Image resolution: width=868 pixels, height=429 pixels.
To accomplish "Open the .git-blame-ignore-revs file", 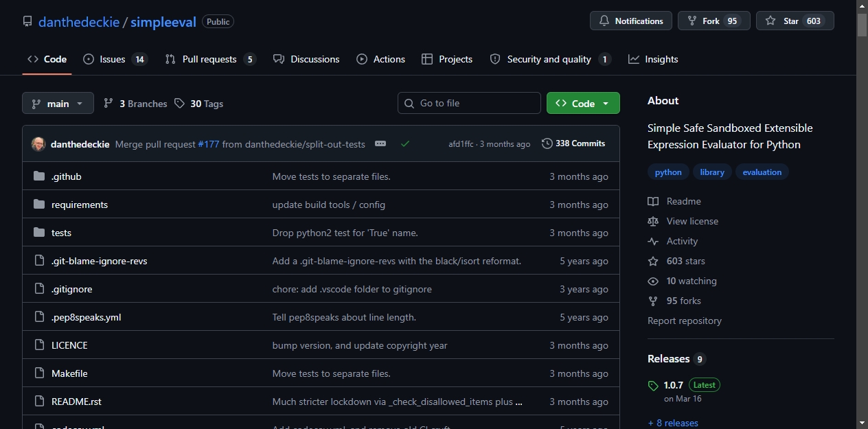I will [100, 261].
